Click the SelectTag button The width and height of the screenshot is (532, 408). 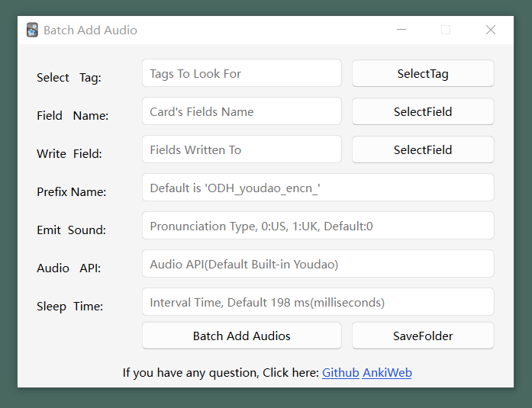pyautogui.click(x=422, y=74)
